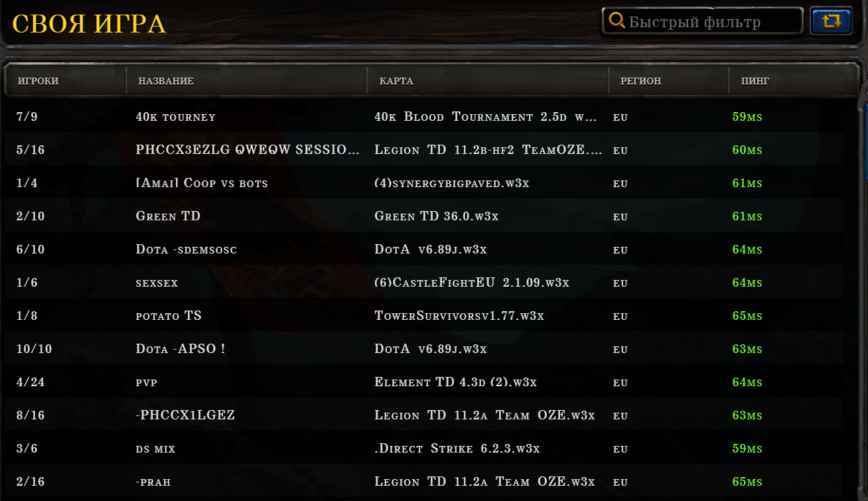Screen dimensions: 868x501
Task: Select the PHCCX3EZLG QWEQW session game
Action: pos(424,149)
